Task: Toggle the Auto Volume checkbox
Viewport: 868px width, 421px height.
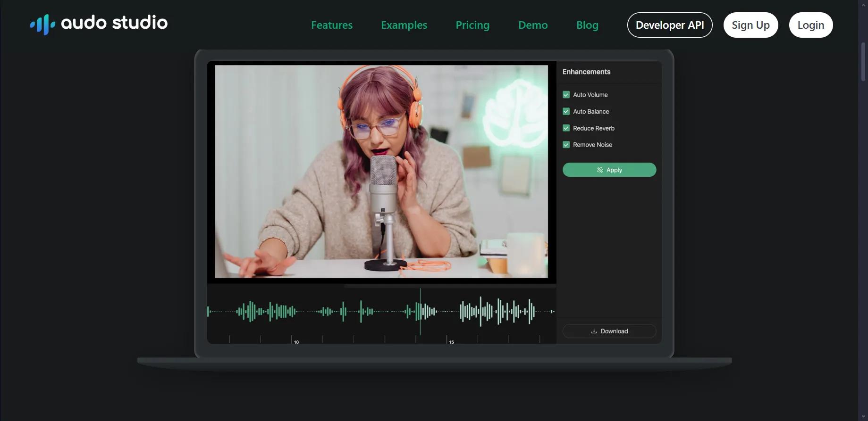Action: pos(566,95)
